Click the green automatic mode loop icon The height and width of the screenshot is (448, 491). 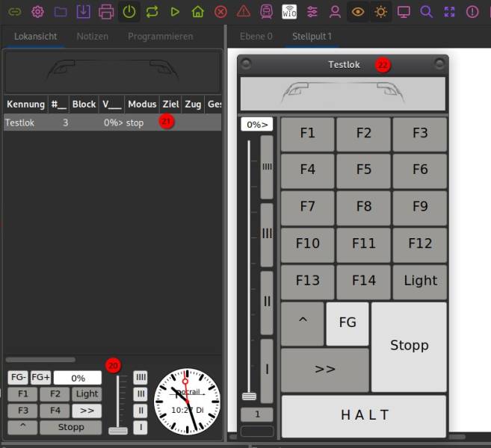tap(152, 12)
